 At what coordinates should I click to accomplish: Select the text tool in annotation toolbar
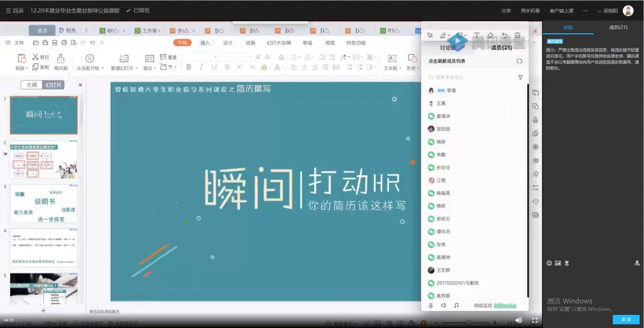click(476, 35)
